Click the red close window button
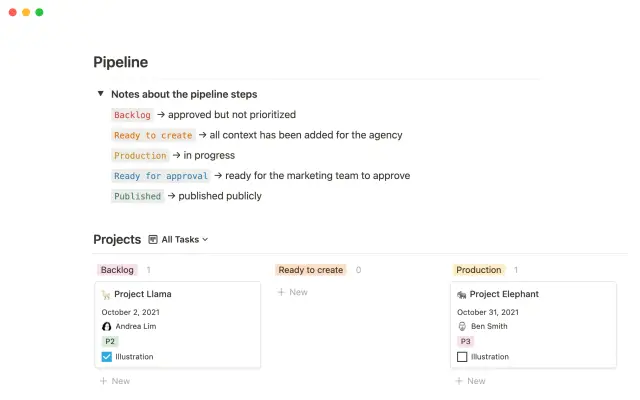This screenshot has width=640, height=400. point(13,12)
